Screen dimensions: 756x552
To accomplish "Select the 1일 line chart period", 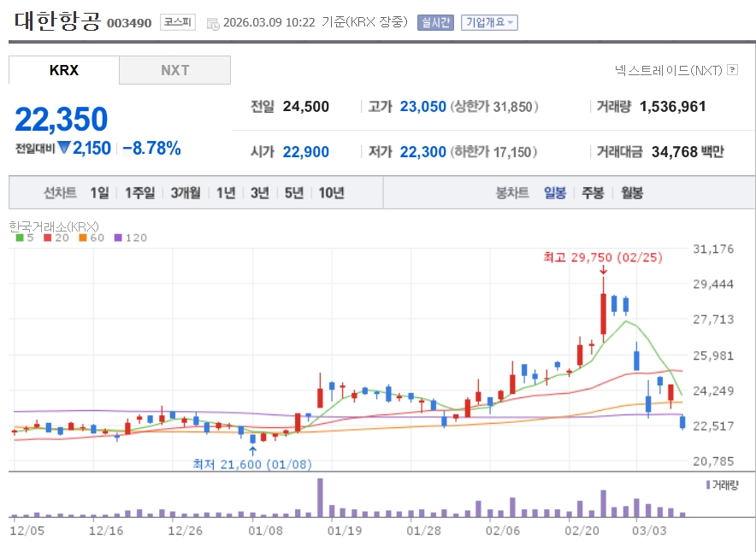I will tap(99, 193).
